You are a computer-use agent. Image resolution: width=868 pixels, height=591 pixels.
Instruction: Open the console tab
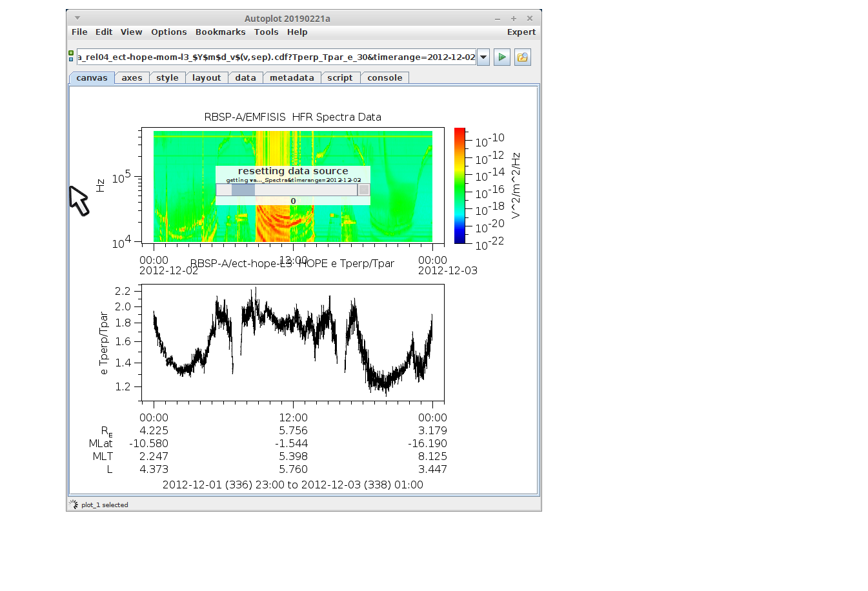coord(385,78)
